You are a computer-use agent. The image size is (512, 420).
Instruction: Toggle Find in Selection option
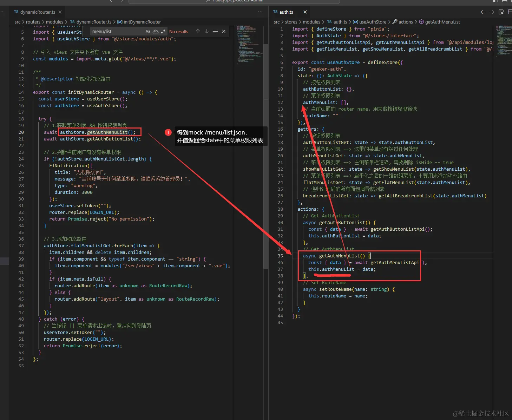pos(215,31)
